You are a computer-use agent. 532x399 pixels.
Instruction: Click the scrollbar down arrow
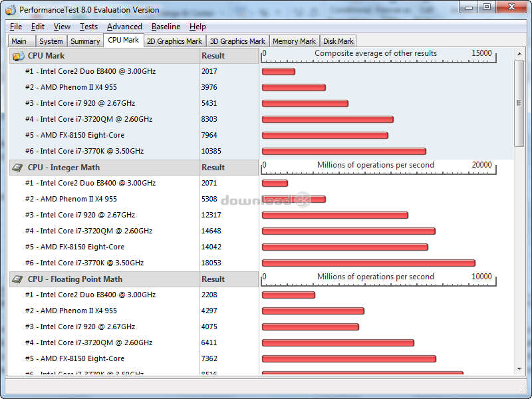[519, 369]
